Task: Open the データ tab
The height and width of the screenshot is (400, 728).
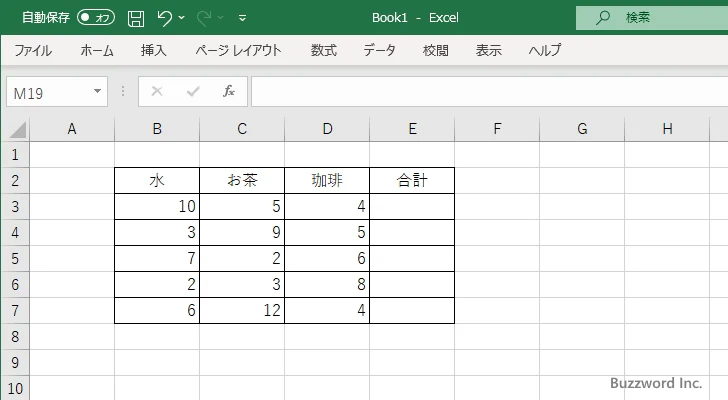Action: 379,50
